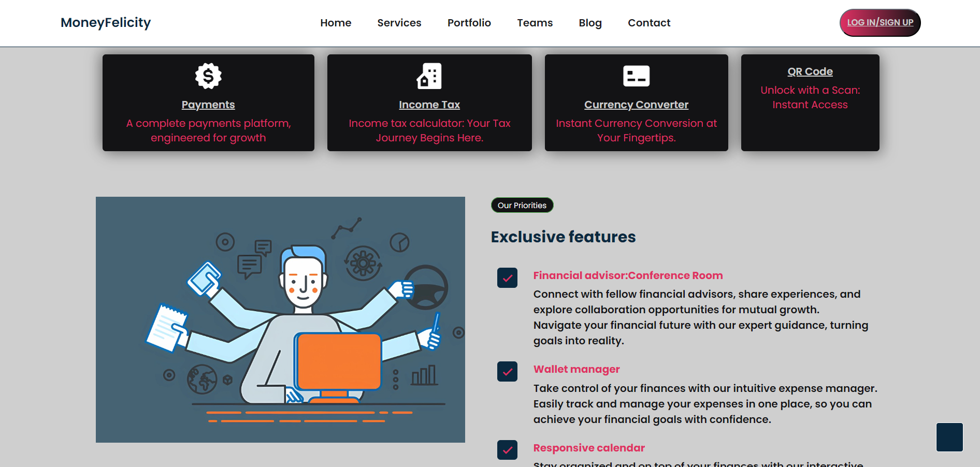Click the Exclusive features heading
Image resolution: width=980 pixels, height=467 pixels.
pyautogui.click(x=563, y=237)
